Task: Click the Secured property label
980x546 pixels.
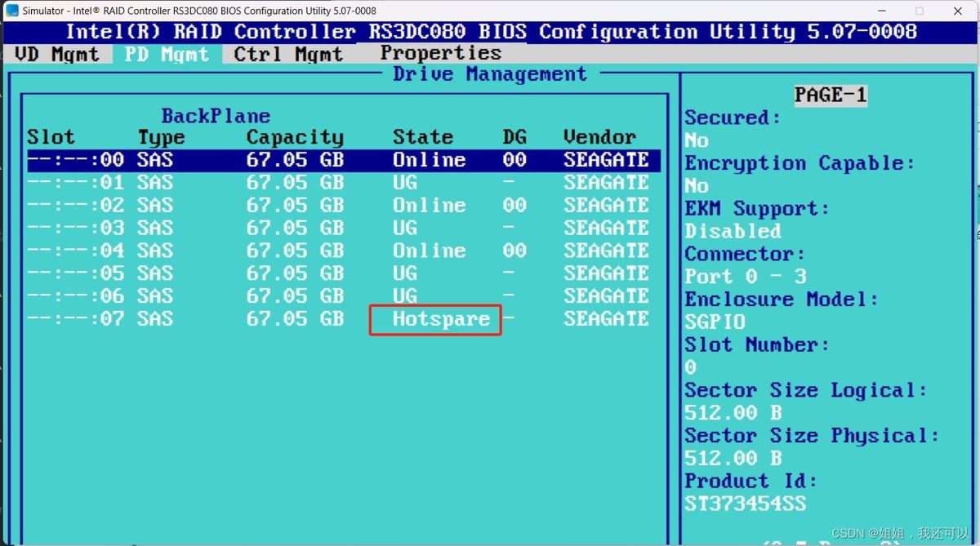Action: point(733,118)
